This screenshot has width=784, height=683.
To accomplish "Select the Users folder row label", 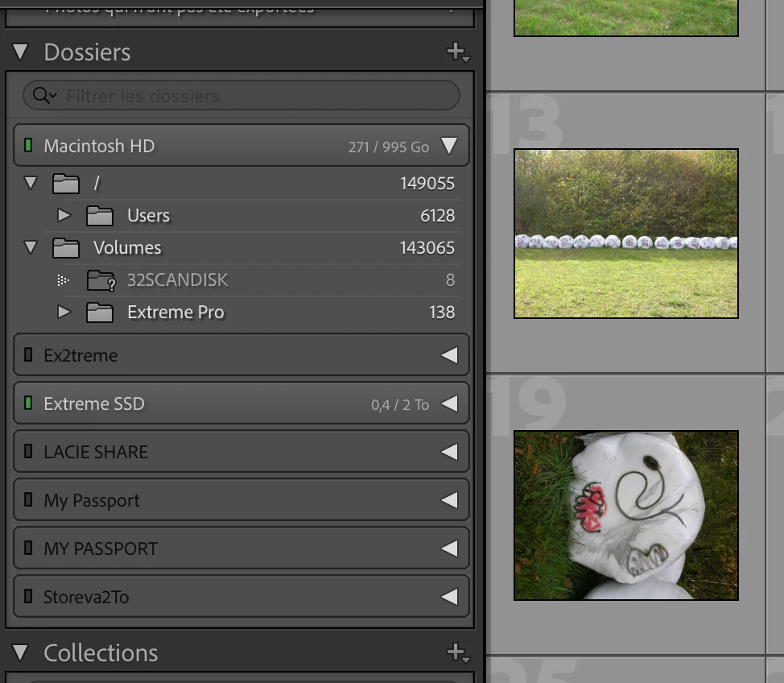I will [x=148, y=216].
